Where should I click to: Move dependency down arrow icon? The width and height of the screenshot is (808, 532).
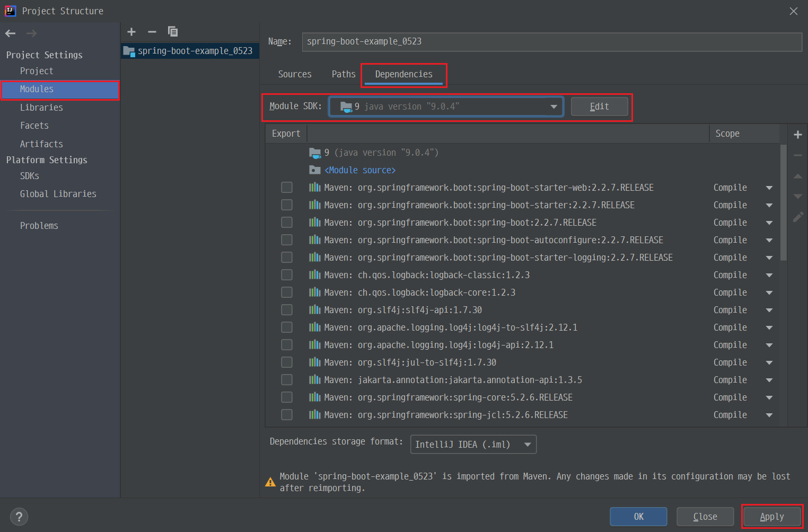point(797,196)
